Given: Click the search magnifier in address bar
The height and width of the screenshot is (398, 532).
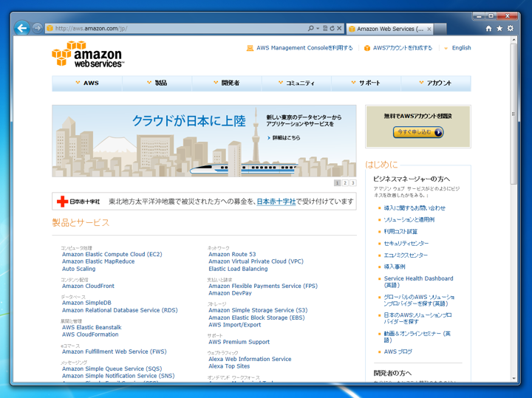Looking at the screenshot, I should click(x=310, y=29).
